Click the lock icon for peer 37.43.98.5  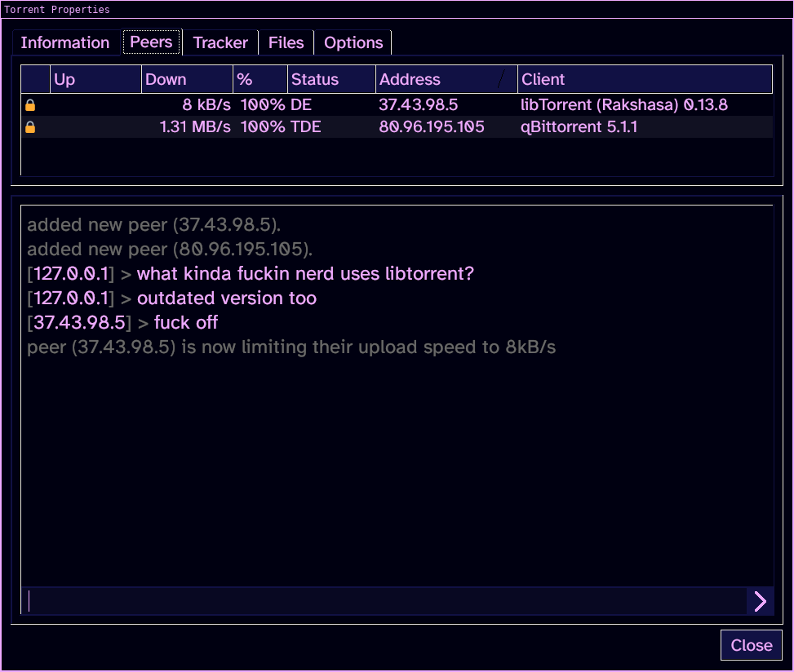[x=30, y=105]
